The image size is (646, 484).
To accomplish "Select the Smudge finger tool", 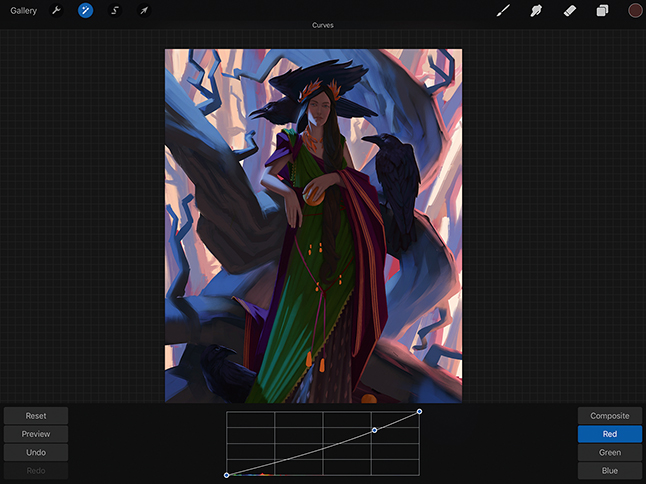I will point(536,11).
